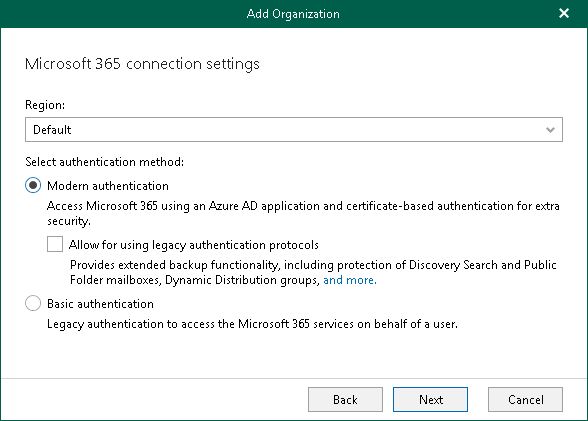
Task: Click the chevron arrow of Region dropdown
Action: pyautogui.click(x=550, y=130)
